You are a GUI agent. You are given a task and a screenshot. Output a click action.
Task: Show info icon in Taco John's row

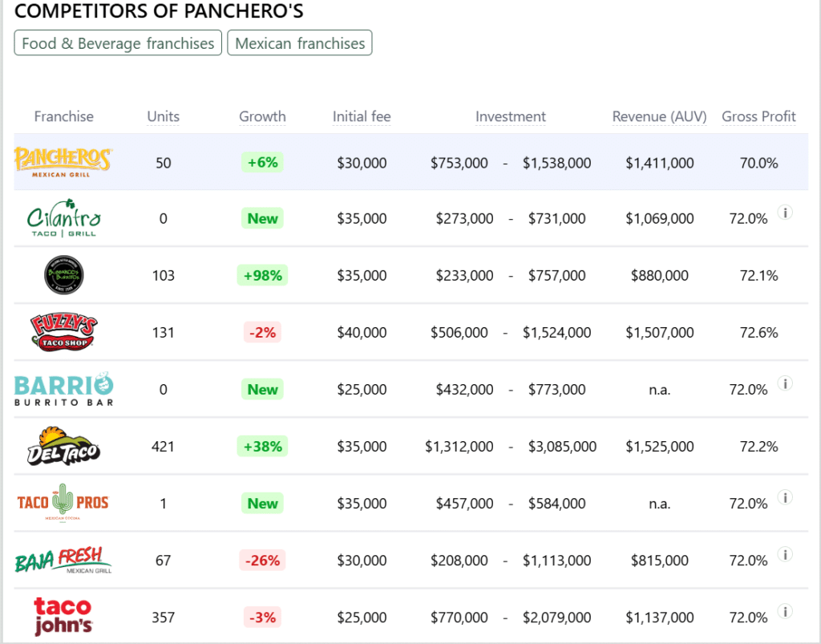coord(785,612)
